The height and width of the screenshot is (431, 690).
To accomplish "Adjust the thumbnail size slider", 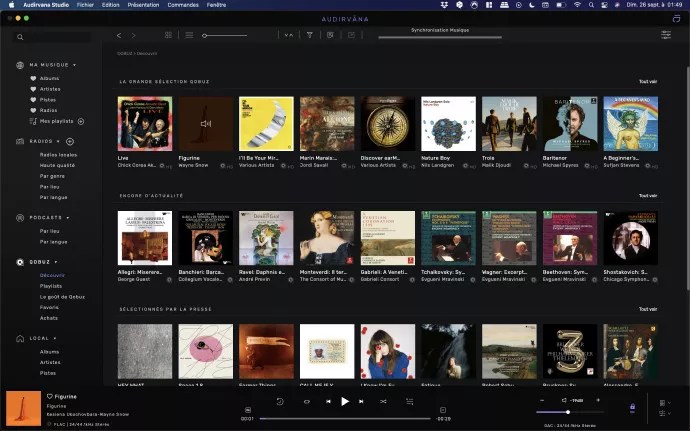I will coord(205,35).
